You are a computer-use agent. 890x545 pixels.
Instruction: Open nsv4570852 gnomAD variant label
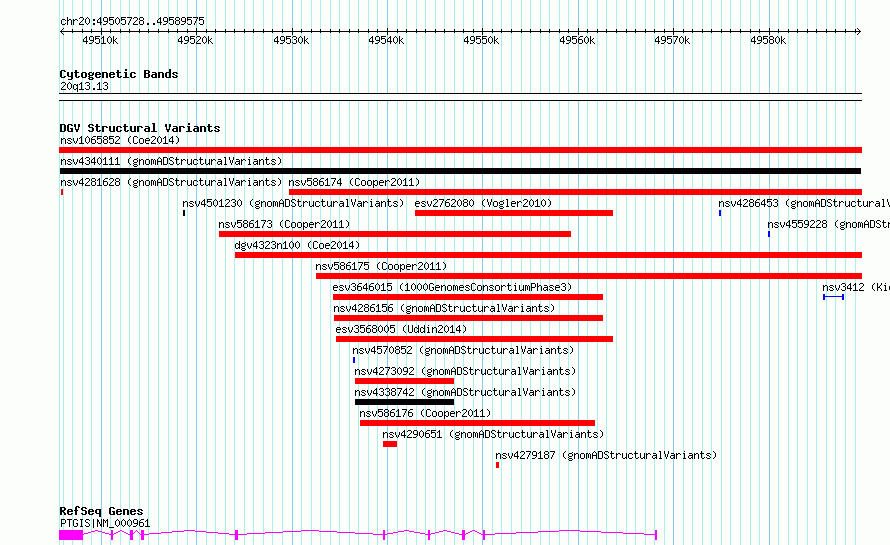[x=463, y=350]
